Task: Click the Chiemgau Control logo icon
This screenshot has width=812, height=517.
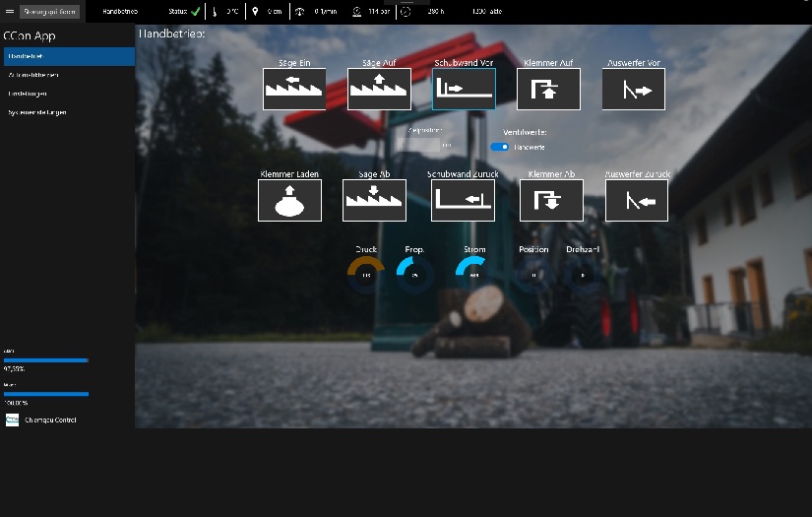Action: 12,420
